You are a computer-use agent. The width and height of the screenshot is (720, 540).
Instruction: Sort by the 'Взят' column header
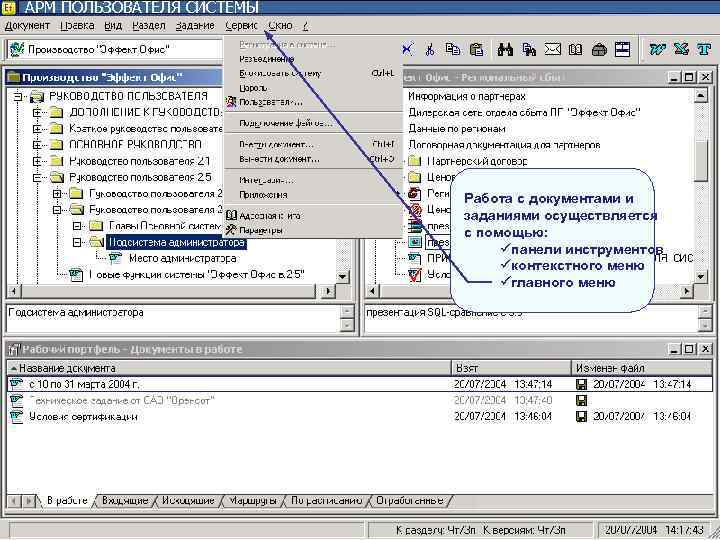tap(511, 368)
